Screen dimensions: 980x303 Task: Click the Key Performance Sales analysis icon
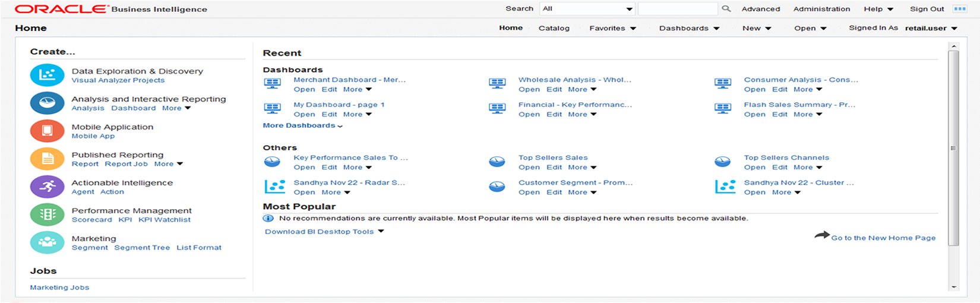(x=272, y=162)
